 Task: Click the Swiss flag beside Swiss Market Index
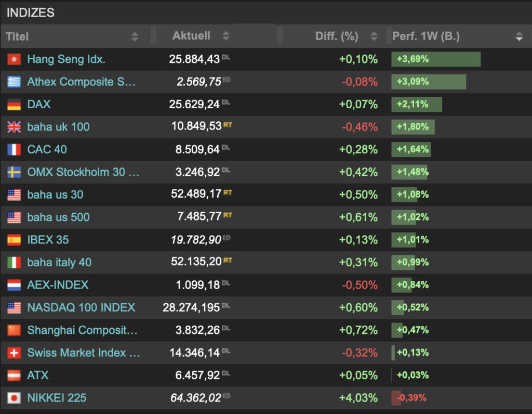(14, 353)
